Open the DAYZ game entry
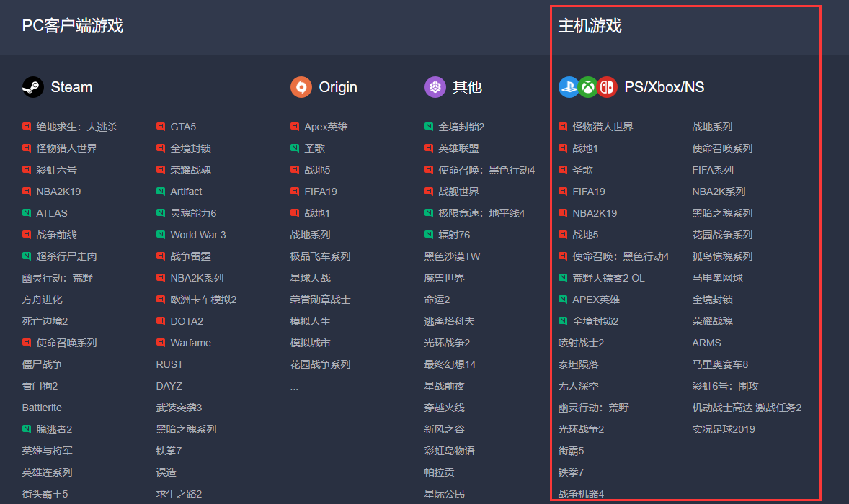 tap(169, 386)
